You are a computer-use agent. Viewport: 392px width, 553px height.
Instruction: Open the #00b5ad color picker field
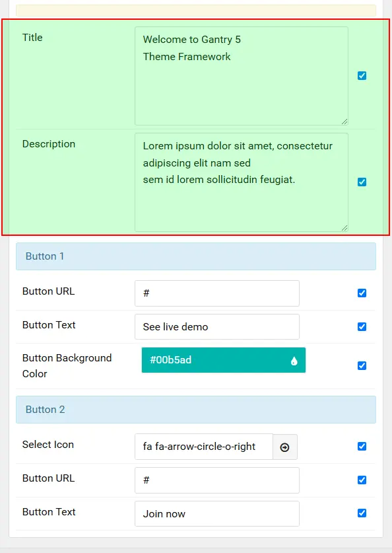(224, 360)
